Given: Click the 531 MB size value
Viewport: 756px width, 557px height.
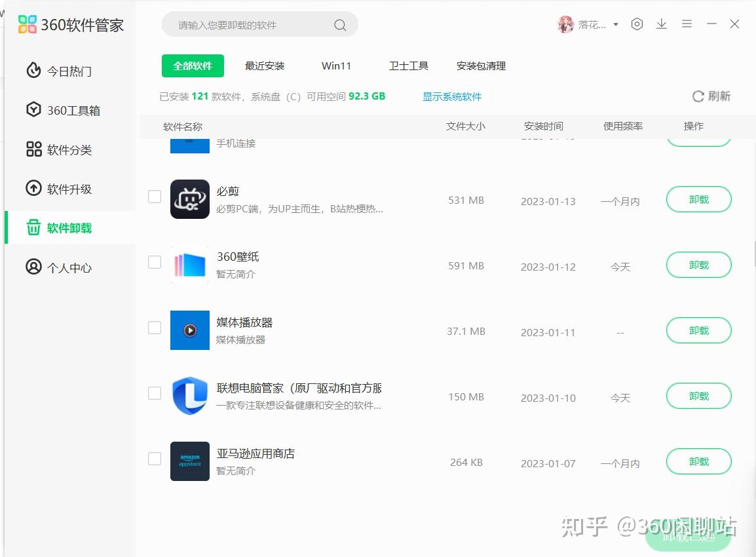Looking at the screenshot, I should click(x=466, y=200).
